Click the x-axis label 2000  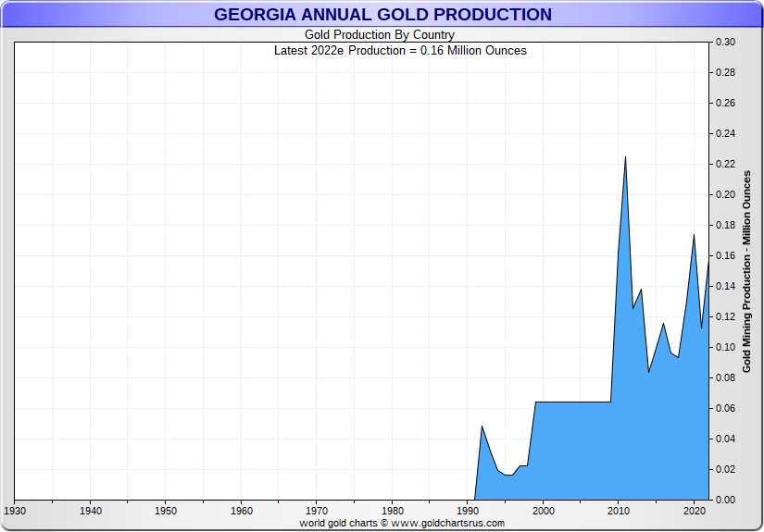pos(544,511)
